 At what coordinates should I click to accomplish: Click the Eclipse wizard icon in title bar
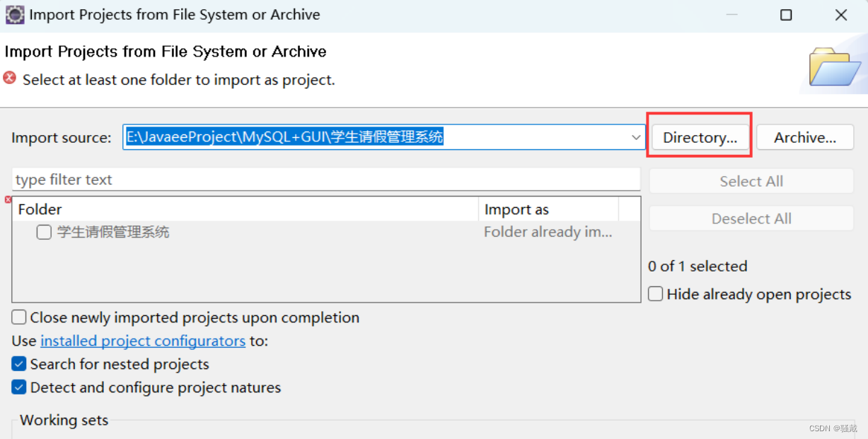[x=14, y=14]
